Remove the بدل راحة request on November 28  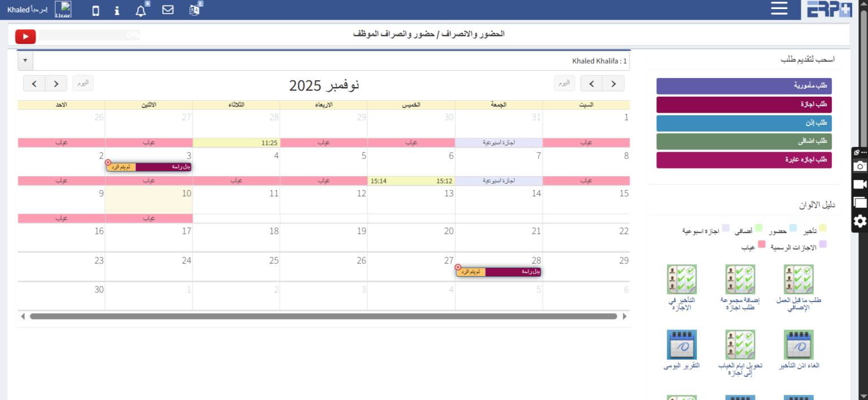[458, 268]
